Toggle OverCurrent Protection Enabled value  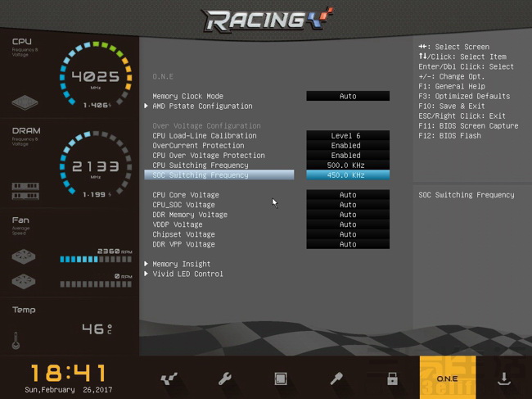tap(348, 145)
